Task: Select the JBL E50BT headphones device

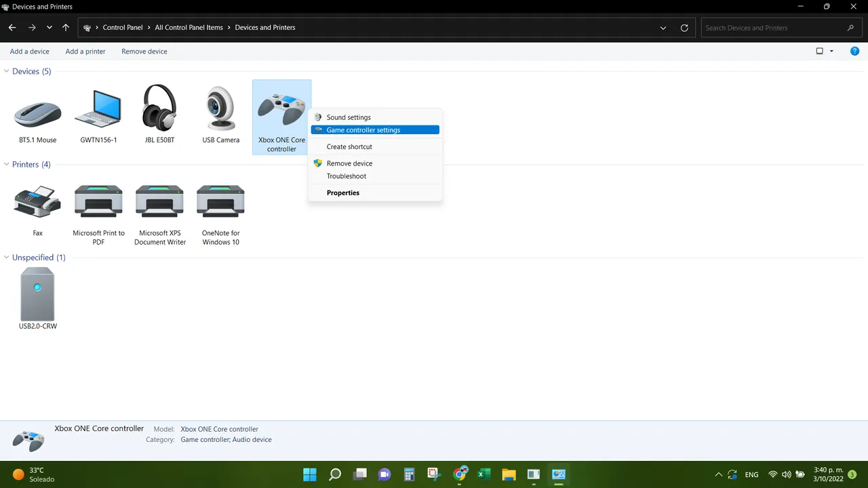Action: [x=159, y=114]
